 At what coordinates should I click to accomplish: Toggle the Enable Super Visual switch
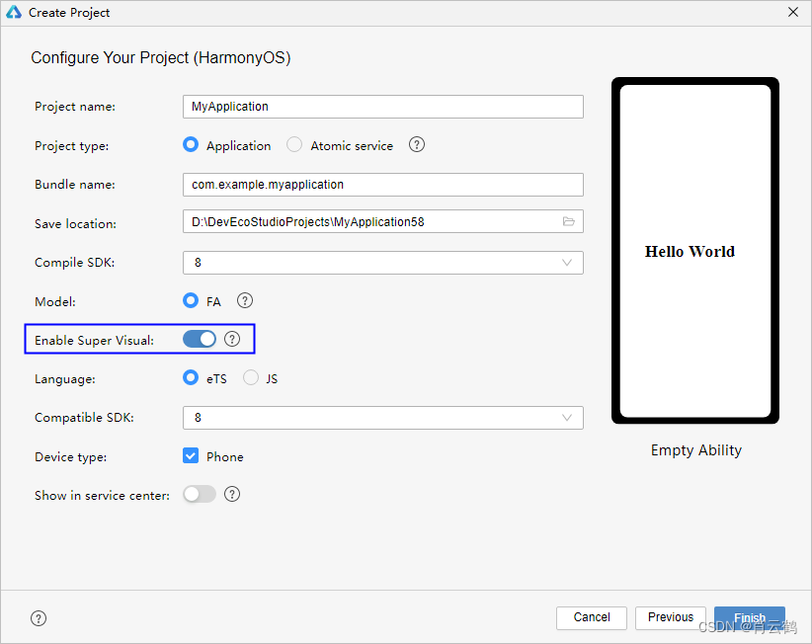(x=200, y=339)
